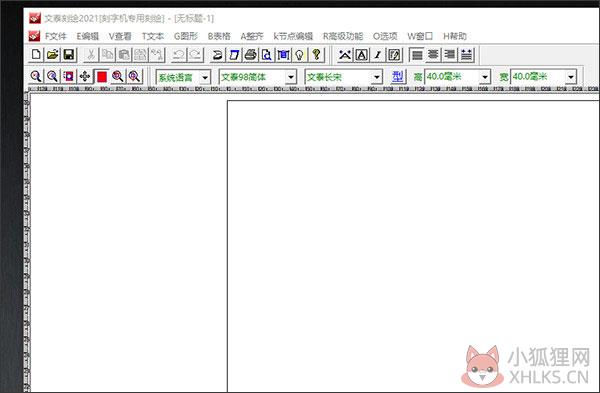
Task: Create a new blank document
Action: pos(36,55)
